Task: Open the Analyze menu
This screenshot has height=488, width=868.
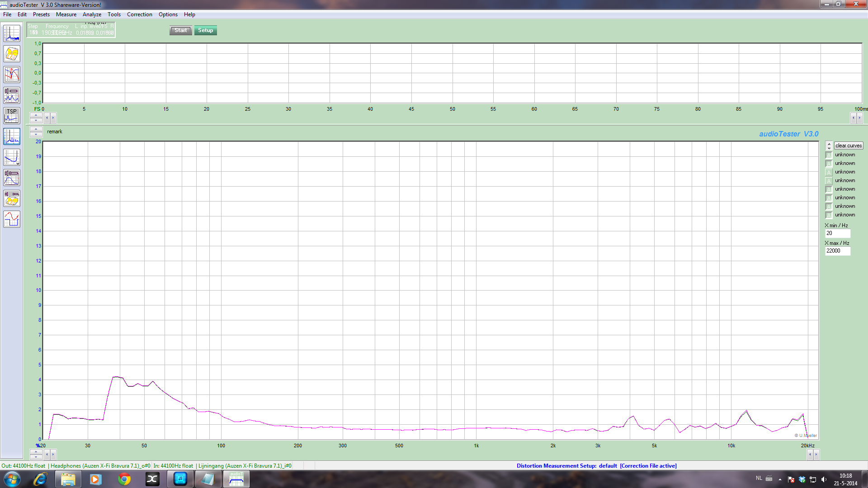Action: click(92, 14)
